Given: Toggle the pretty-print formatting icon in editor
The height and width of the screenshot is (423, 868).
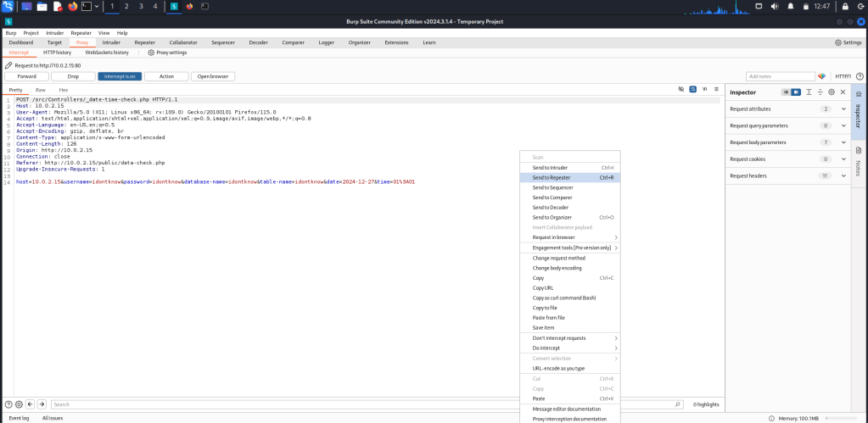Looking at the screenshot, I should coord(692,89).
